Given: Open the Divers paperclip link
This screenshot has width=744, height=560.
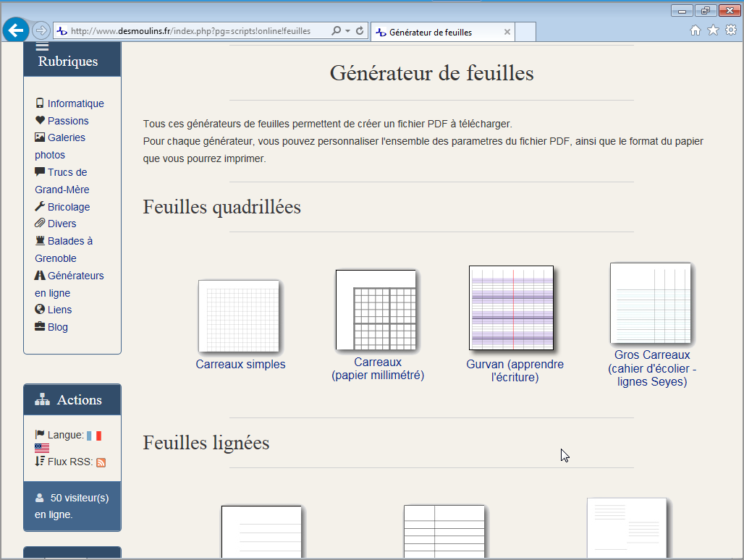Looking at the screenshot, I should pyautogui.click(x=62, y=224).
